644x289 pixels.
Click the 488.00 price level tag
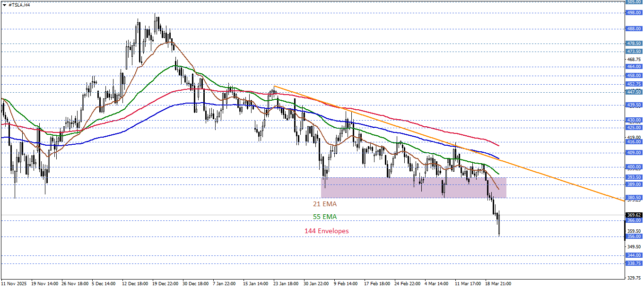(634, 28)
